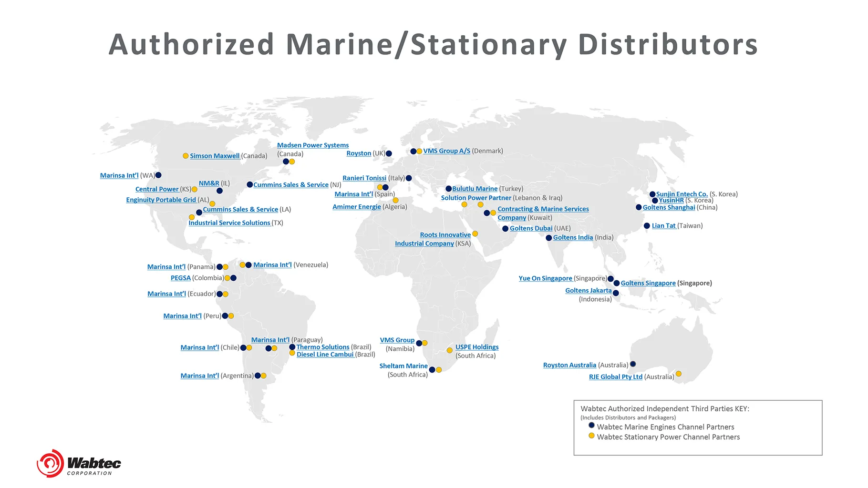Open the Thermo Solutions Brazil link

click(x=322, y=347)
